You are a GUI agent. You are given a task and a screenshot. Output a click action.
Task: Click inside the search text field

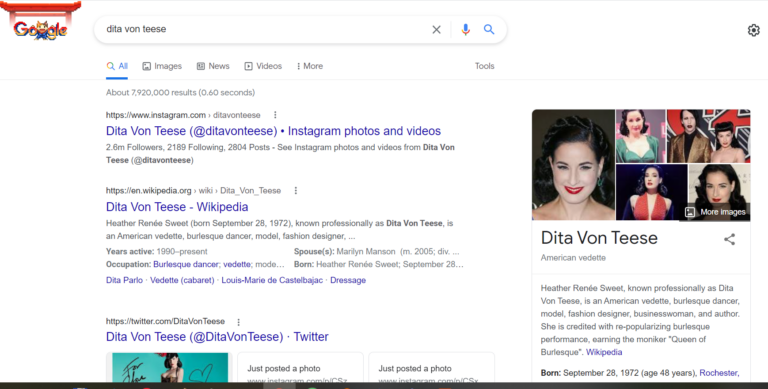[264, 29]
